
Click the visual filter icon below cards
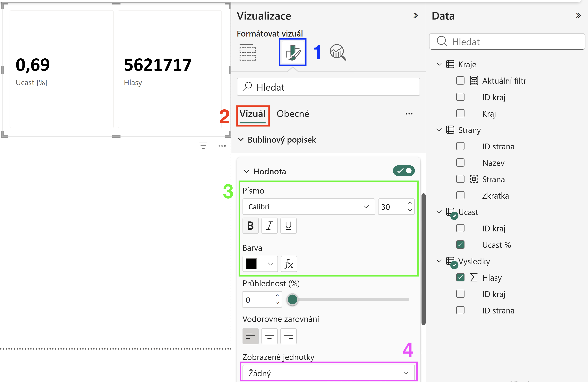pyautogui.click(x=203, y=146)
